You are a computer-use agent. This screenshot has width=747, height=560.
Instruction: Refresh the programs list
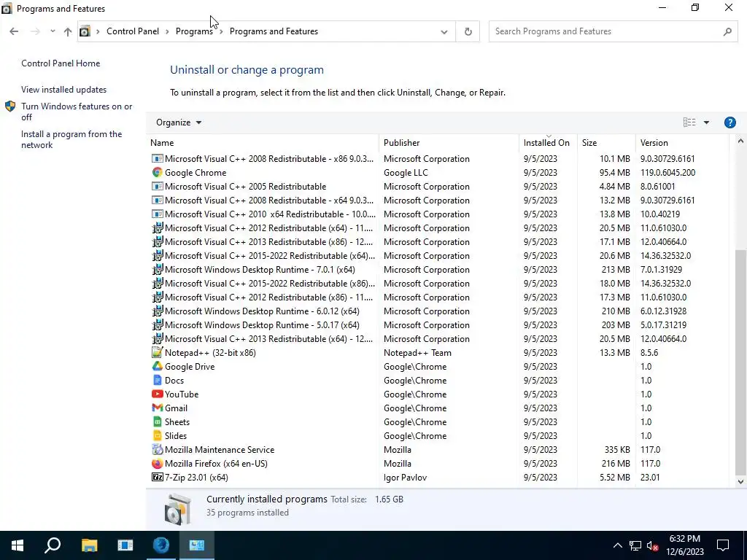pos(468,31)
